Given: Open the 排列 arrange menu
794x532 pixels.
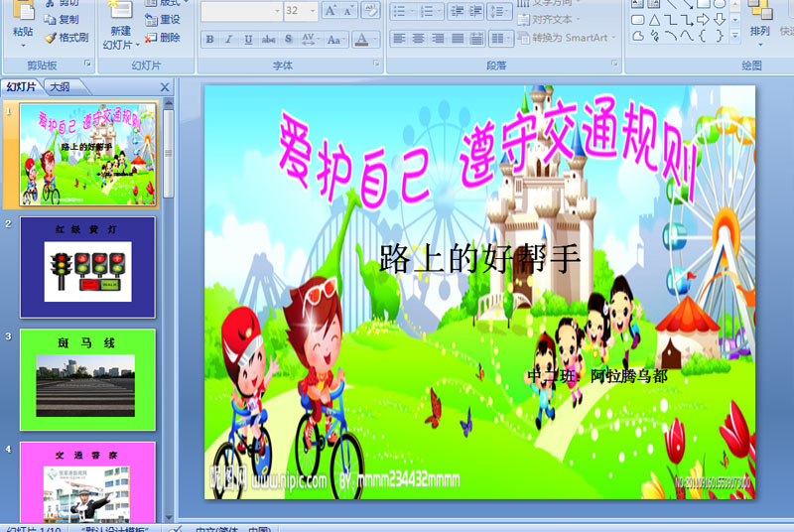Looking at the screenshot, I should [759, 23].
